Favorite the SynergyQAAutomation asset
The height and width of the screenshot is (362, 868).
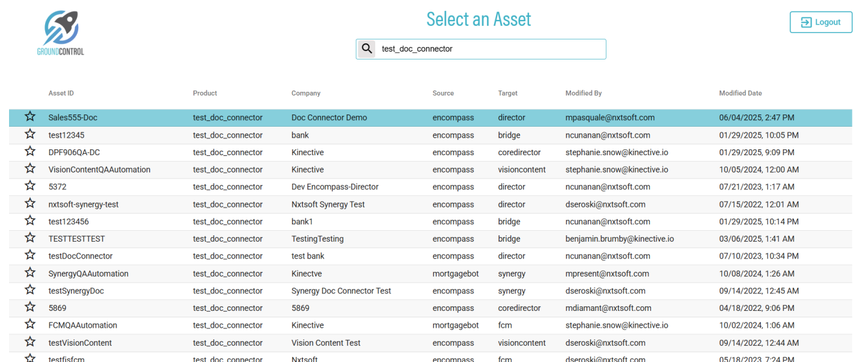pos(30,273)
